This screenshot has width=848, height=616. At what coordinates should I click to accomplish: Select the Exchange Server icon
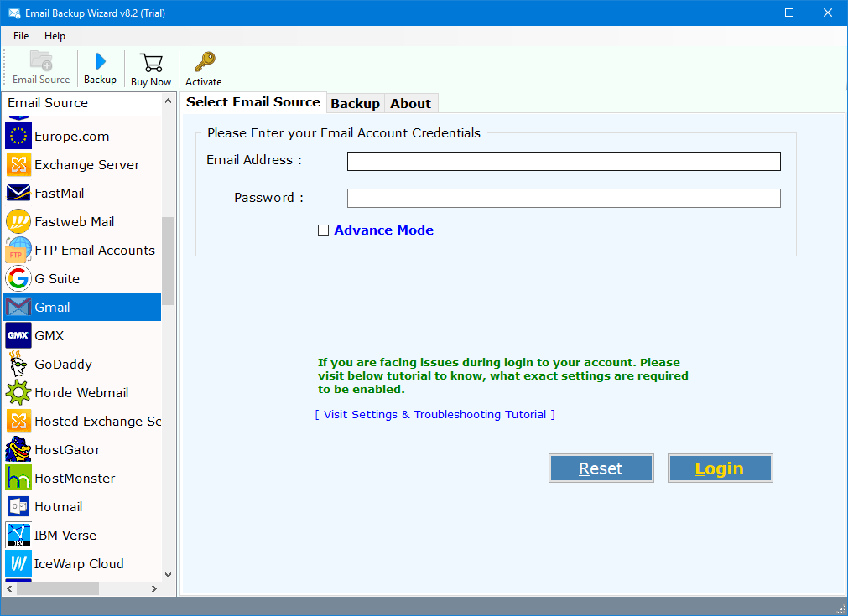[18, 165]
